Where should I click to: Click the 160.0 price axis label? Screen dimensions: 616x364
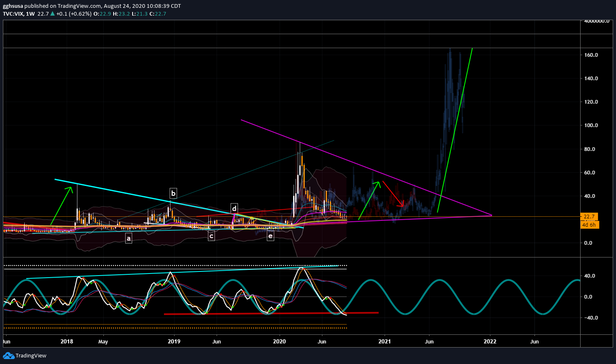pyautogui.click(x=591, y=55)
